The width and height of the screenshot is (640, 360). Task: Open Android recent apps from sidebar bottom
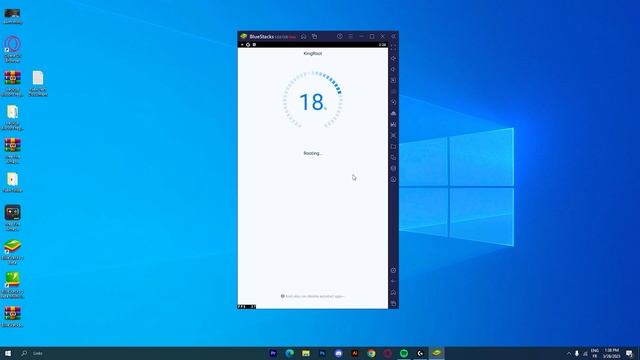pyautogui.click(x=393, y=303)
